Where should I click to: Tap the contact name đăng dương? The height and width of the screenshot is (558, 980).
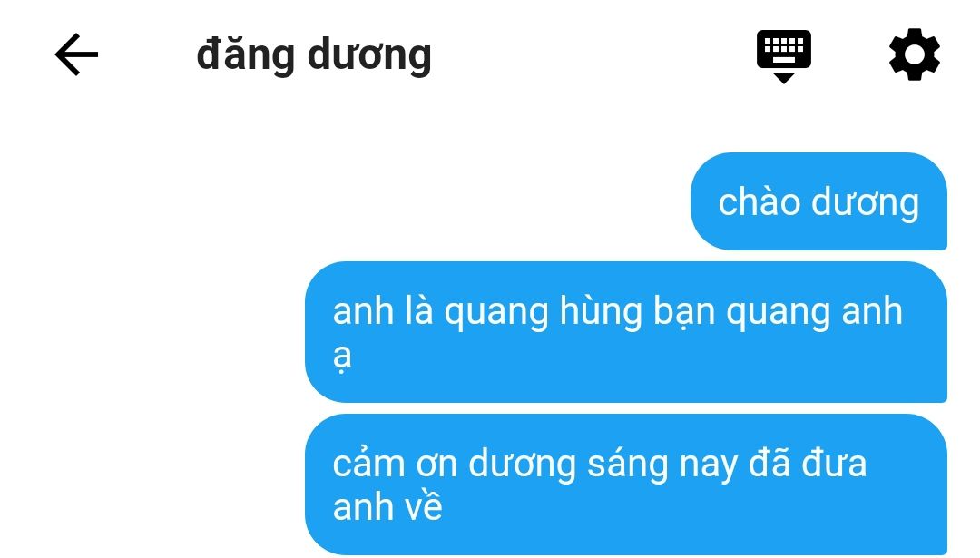[314, 56]
